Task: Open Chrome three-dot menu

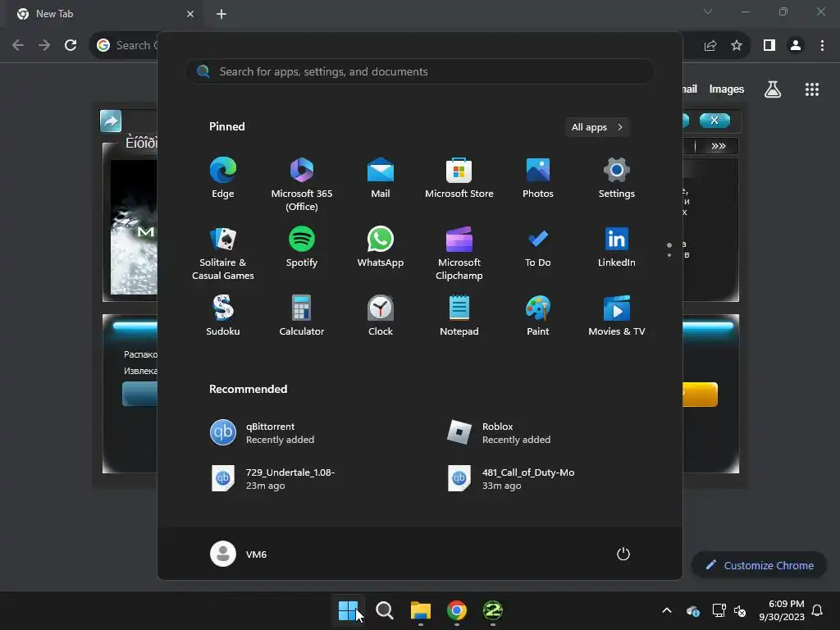Action: [x=822, y=46]
